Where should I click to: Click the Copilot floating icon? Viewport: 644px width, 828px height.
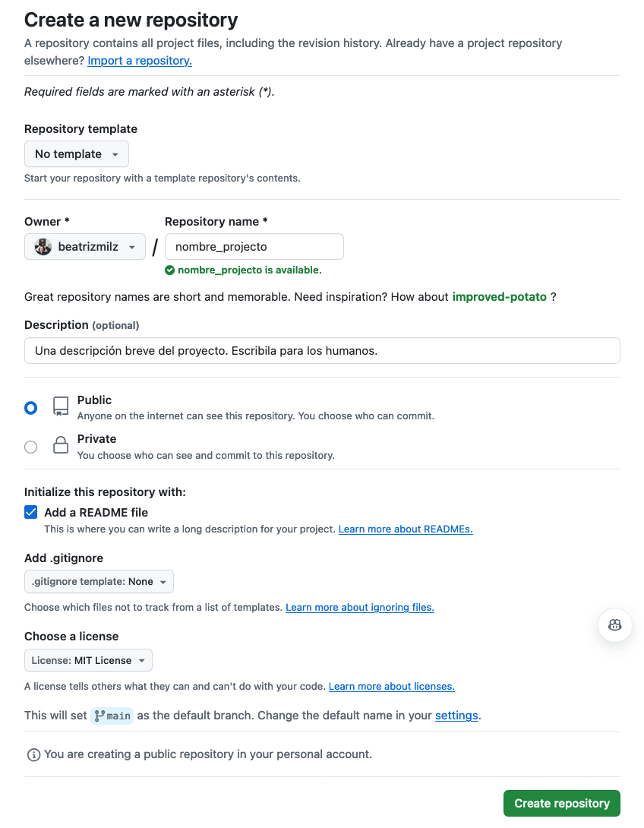click(x=615, y=625)
